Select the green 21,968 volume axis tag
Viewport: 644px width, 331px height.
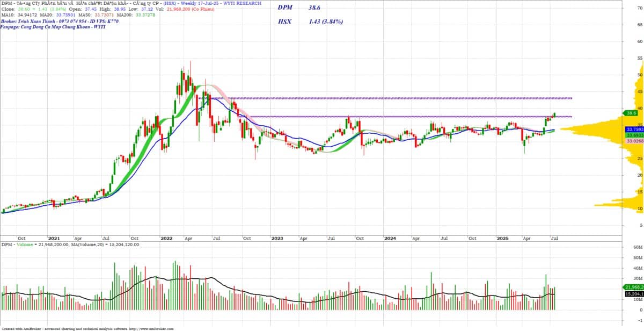(634, 287)
